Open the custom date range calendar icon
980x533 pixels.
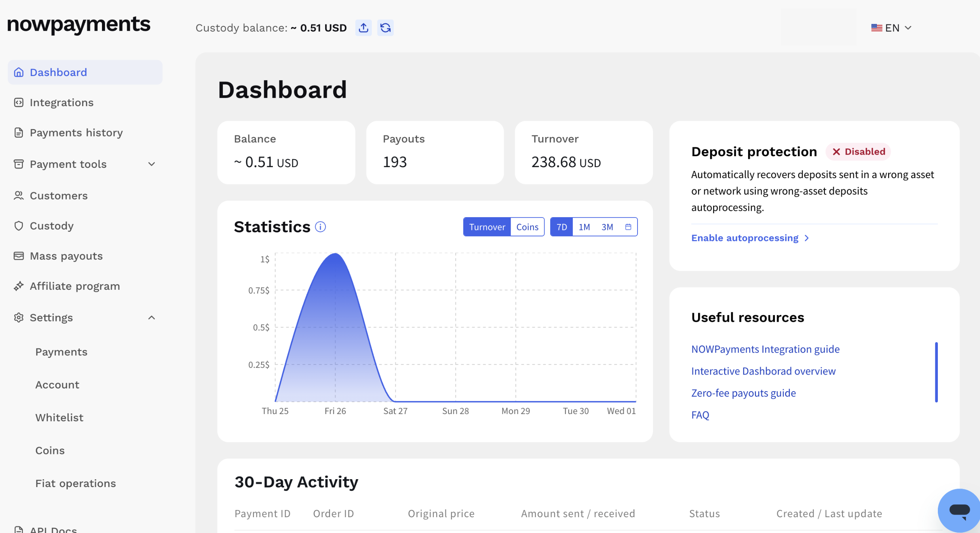point(628,227)
